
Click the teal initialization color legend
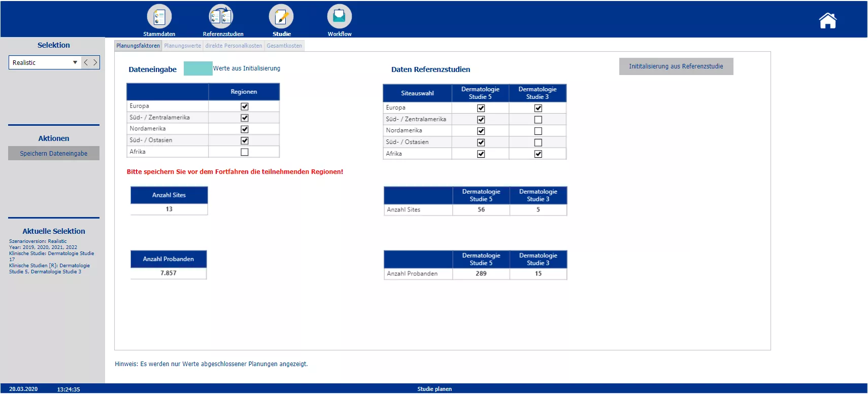coord(198,68)
